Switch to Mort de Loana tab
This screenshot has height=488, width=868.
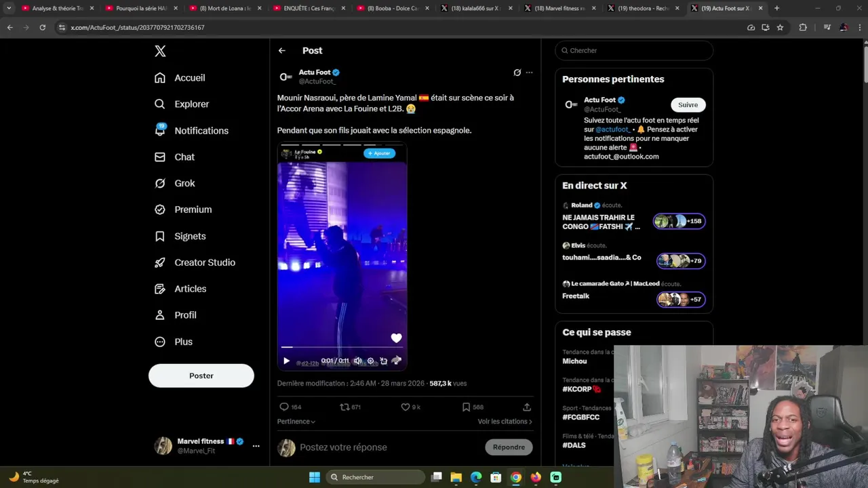[x=224, y=8]
